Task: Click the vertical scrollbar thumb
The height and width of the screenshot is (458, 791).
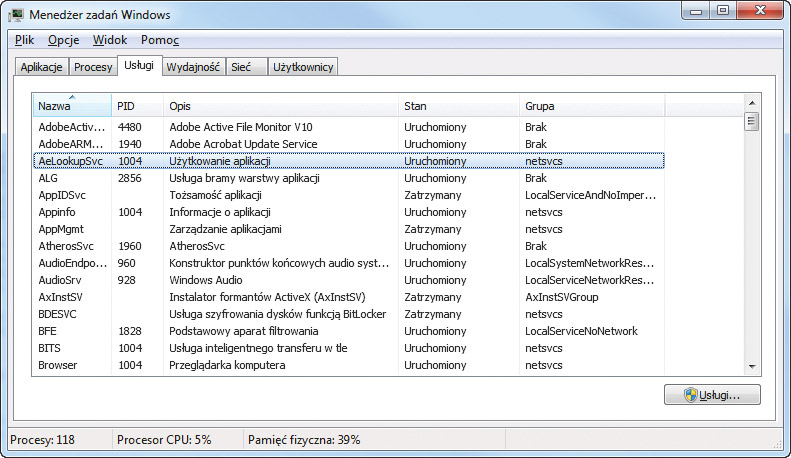Action: (x=752, y=122)
